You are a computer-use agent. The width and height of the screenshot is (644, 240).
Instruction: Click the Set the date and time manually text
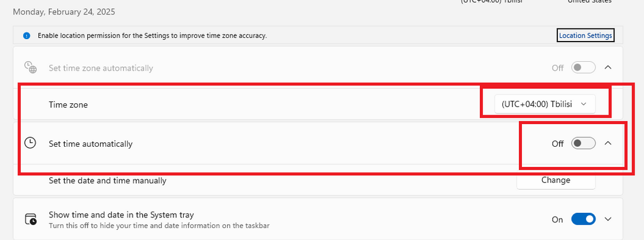108,181
